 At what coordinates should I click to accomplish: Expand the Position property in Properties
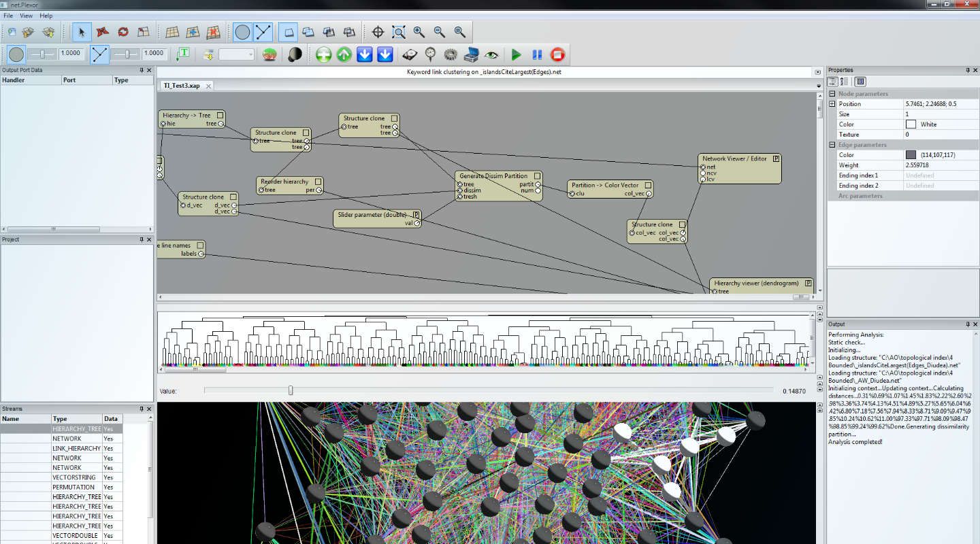[832, 103]
